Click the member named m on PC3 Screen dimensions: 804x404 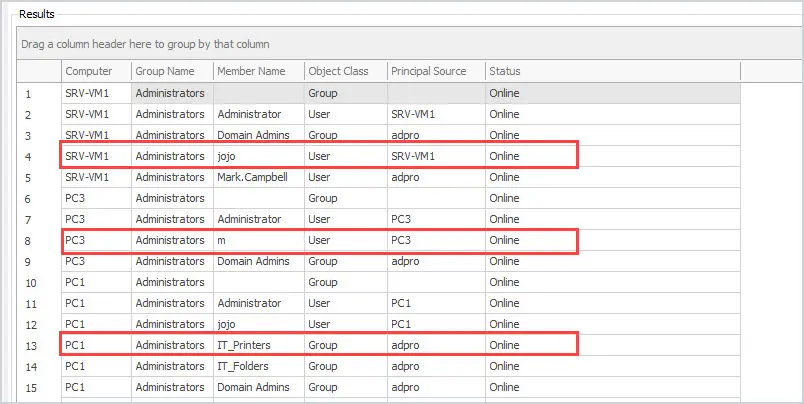coord(259,240)
